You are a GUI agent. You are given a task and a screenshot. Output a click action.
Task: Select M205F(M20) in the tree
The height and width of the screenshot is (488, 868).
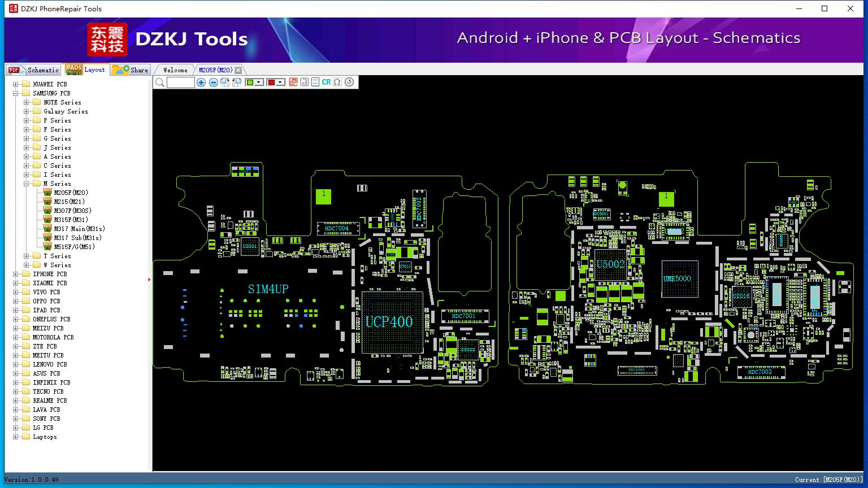(71, 193)
